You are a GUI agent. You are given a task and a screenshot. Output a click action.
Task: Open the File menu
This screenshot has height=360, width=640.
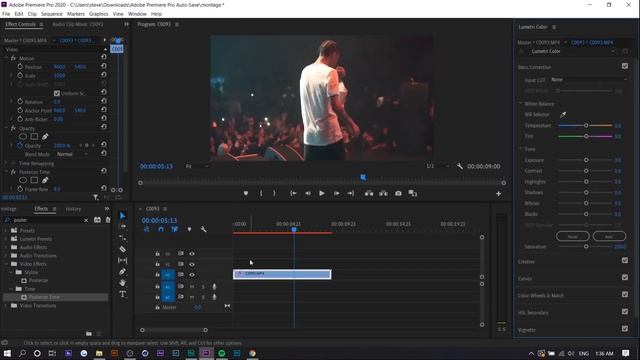tap(6, 14)
